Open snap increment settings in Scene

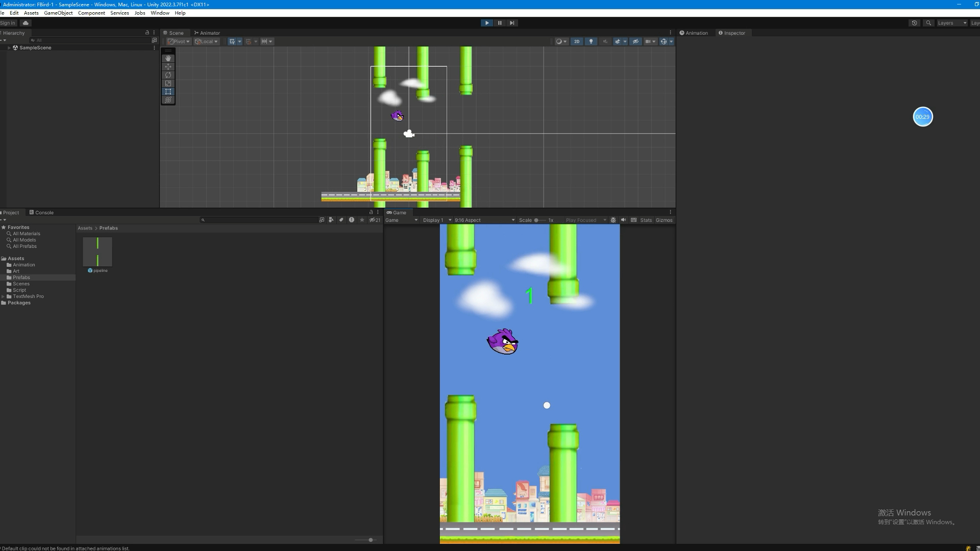coord(267,41)
